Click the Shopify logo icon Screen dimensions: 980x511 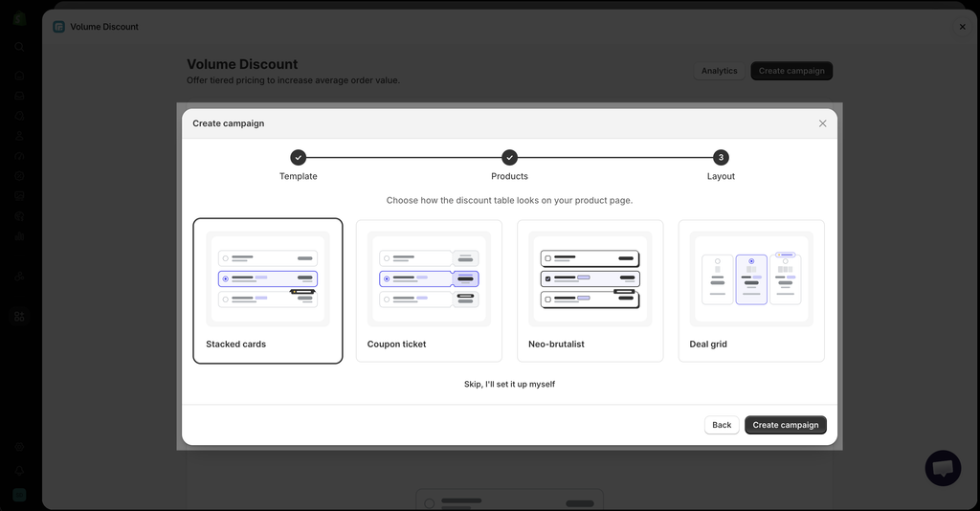19,19
